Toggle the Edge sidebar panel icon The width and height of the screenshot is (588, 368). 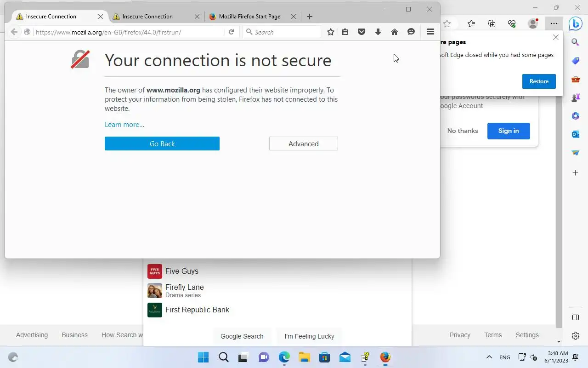575,317
